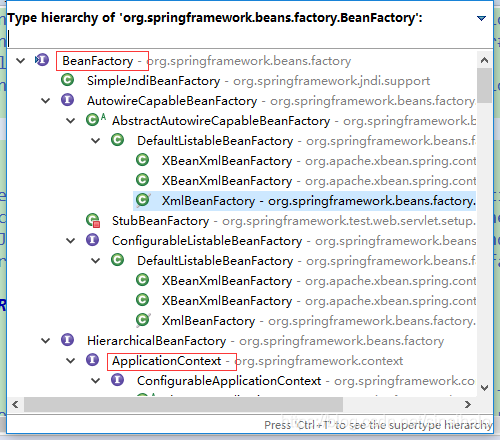Open the hierarchy view menu triangle
Screen dimensions: 500x440
click(x=481, y=18)
